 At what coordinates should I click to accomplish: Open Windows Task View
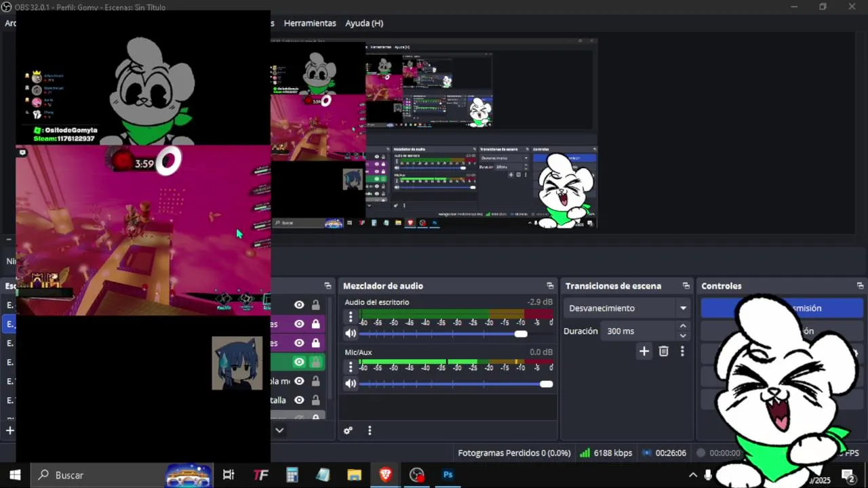pos(229,475)
